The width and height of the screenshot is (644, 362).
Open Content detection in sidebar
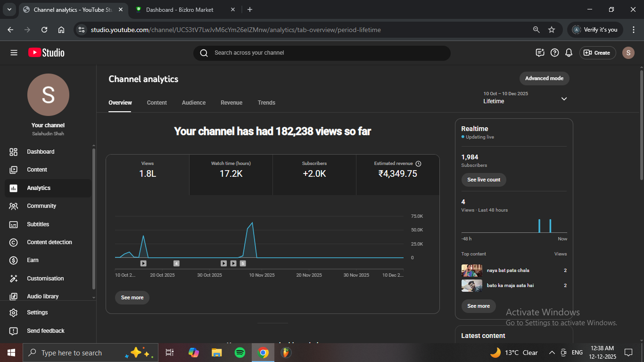coord(49,242)
